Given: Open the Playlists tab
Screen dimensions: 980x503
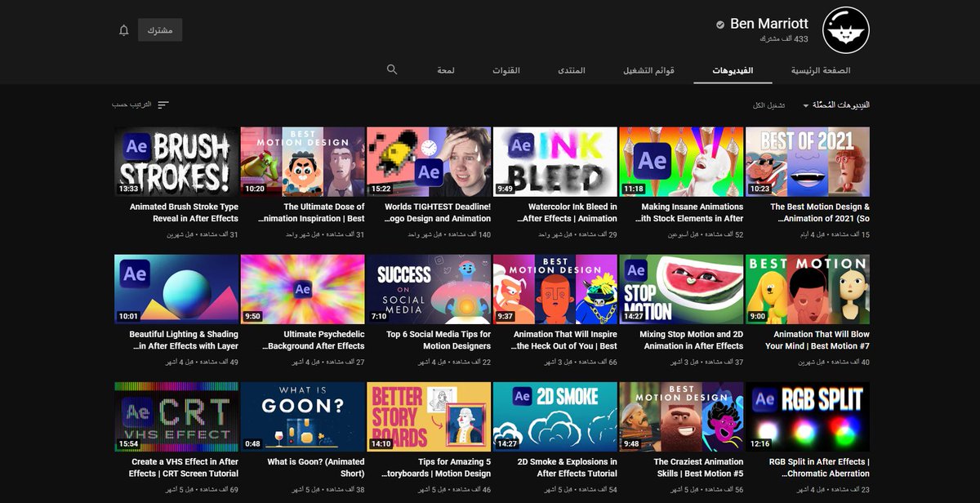Looking at the screenshot, I should (649, 71).
